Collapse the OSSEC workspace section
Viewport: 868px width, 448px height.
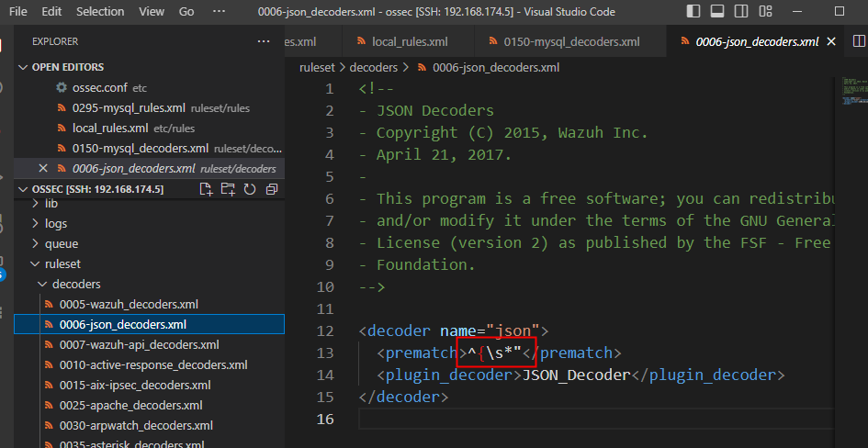tap(23, 189)
